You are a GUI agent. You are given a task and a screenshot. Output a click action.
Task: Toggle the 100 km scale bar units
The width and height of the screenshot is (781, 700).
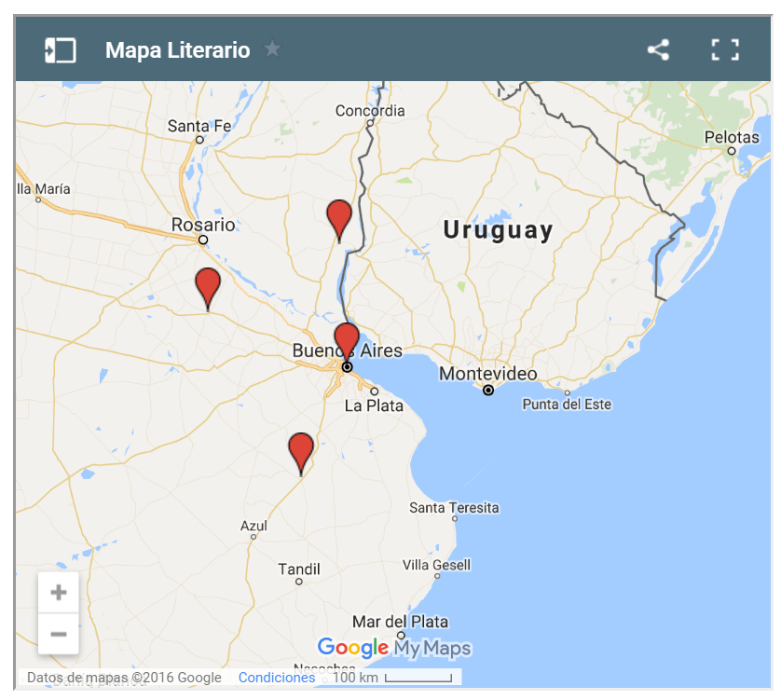[392, 678]
